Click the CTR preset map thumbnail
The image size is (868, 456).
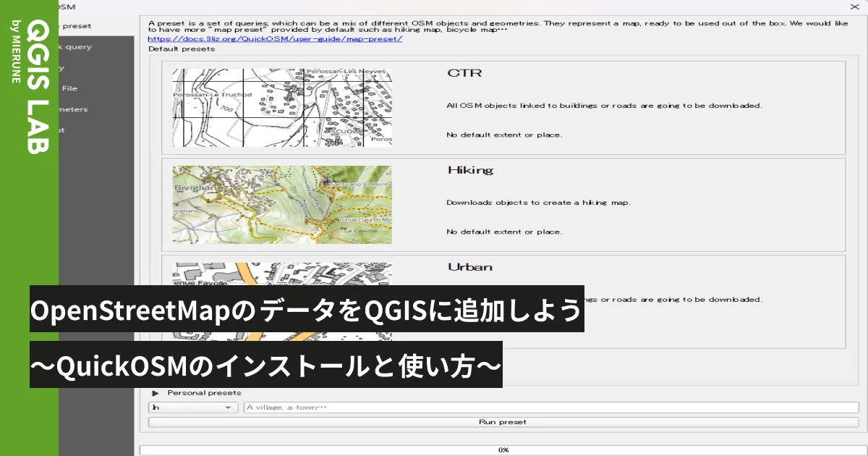coord(281,107)
